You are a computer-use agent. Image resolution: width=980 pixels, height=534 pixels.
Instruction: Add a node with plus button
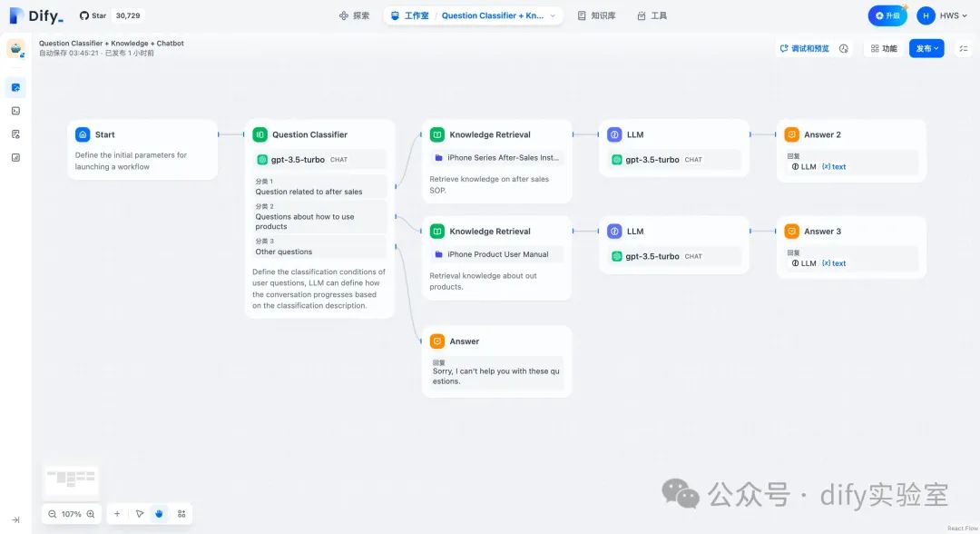click(x=117, y=514)
